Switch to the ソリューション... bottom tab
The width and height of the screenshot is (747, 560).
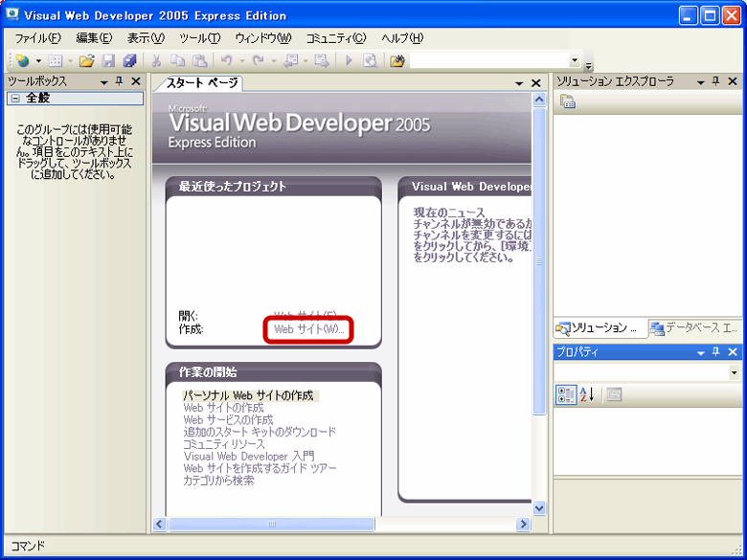click(x=600, y=327)
